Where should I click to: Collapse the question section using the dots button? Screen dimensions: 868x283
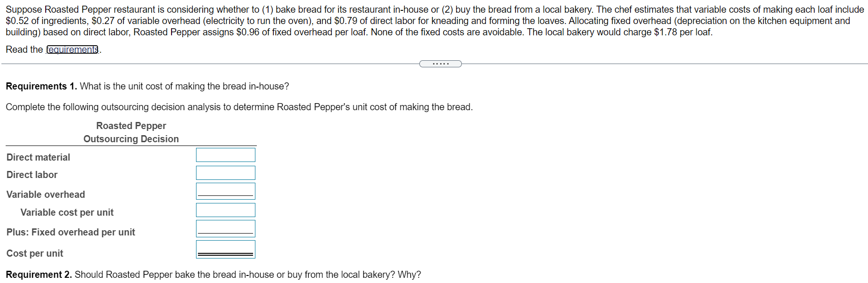440,64
